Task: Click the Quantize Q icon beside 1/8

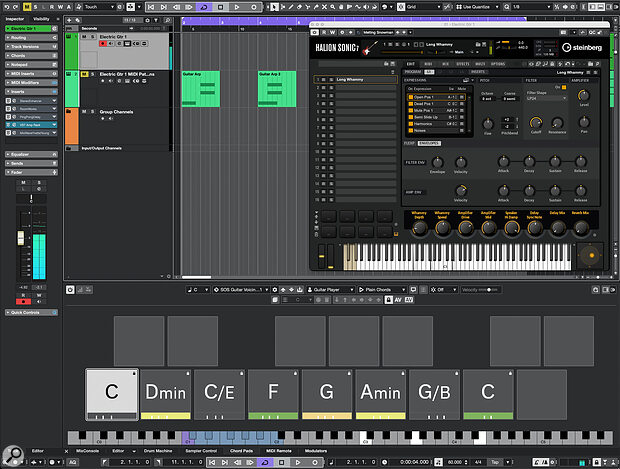Action: pyautogui.click(x=507, y=7)
